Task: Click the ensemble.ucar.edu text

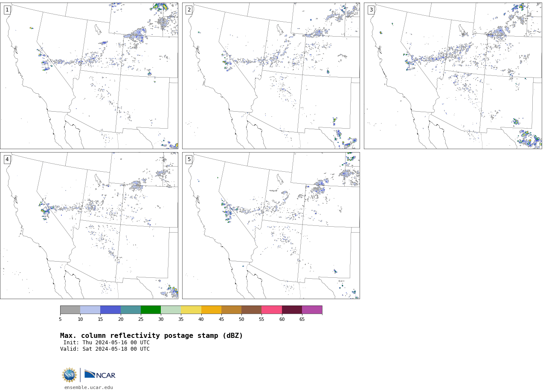Action: 89,388
